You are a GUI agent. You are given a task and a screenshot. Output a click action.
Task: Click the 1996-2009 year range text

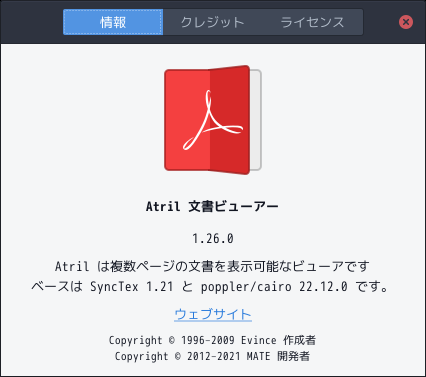click(x=208, y=340)
